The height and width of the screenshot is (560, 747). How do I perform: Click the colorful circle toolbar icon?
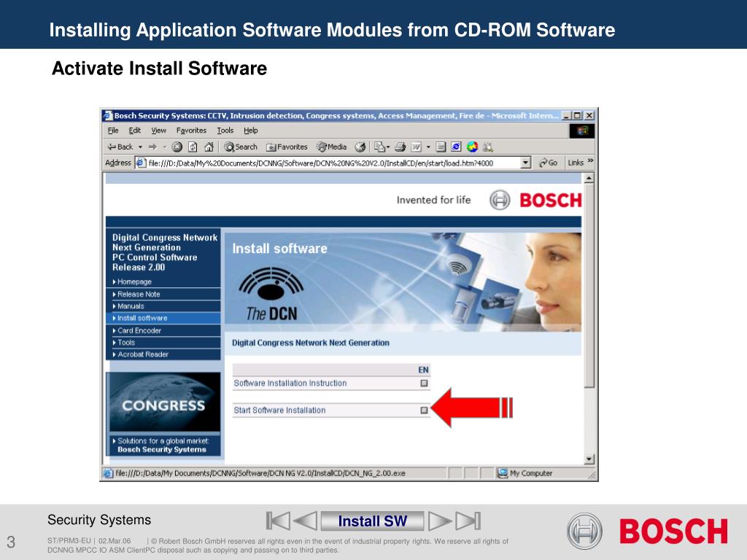point(472,147)
